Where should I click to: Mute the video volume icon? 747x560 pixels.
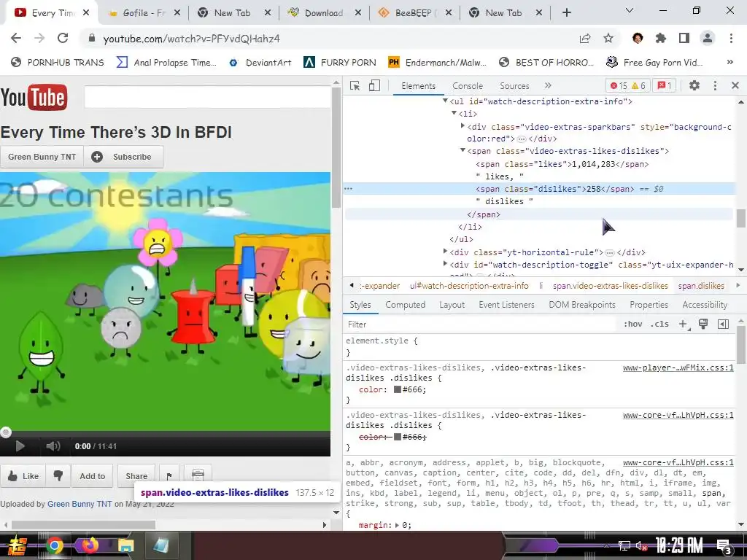point(53,446)
